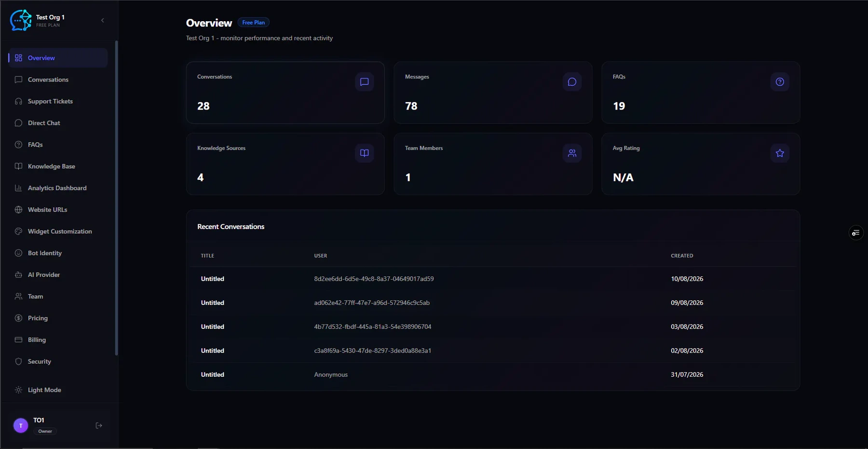Click the Free Plan badge

coord(253,23)
